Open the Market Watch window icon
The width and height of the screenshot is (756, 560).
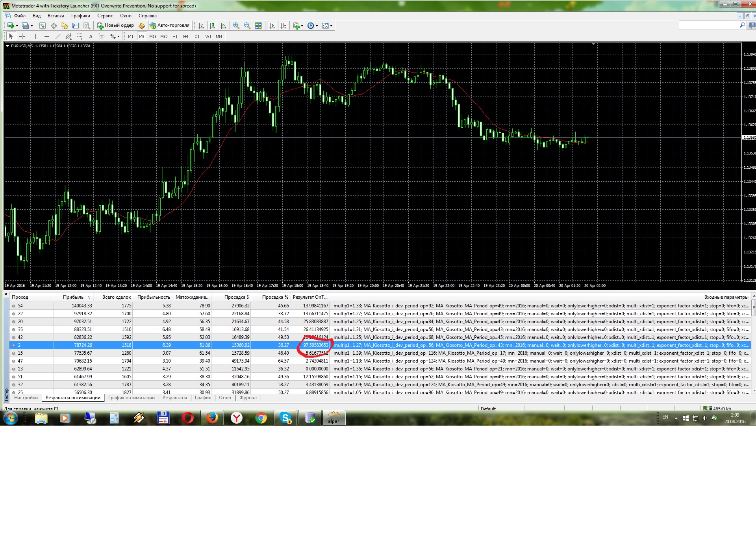(43, 26)
